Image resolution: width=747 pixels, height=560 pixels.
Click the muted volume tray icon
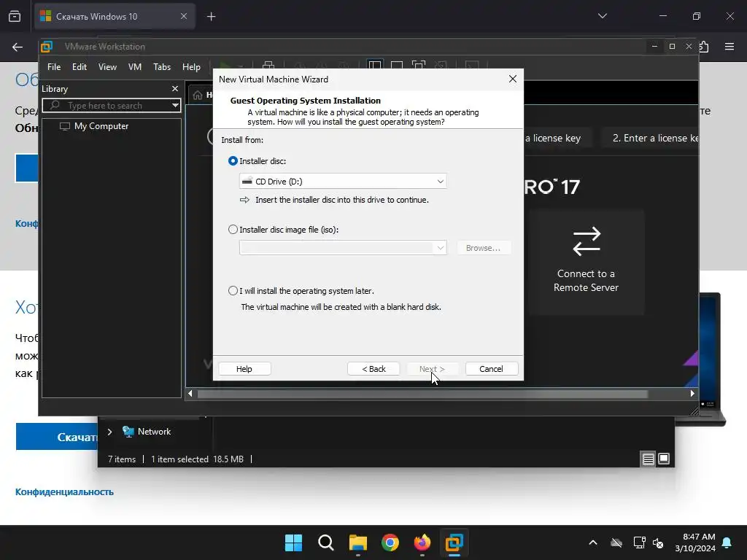[658, 542]
